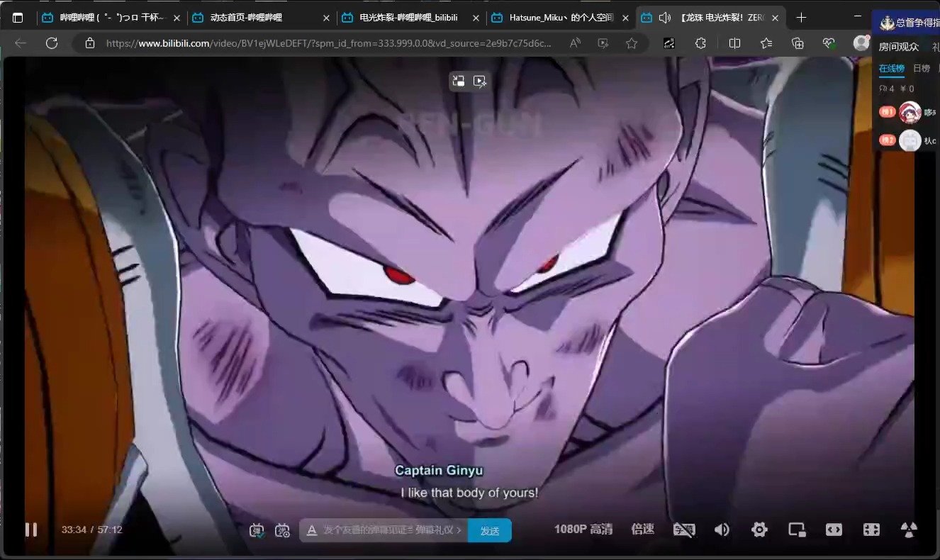Click the 33:34 / 57:12 time display
The image size is (940, 560).
91,530
